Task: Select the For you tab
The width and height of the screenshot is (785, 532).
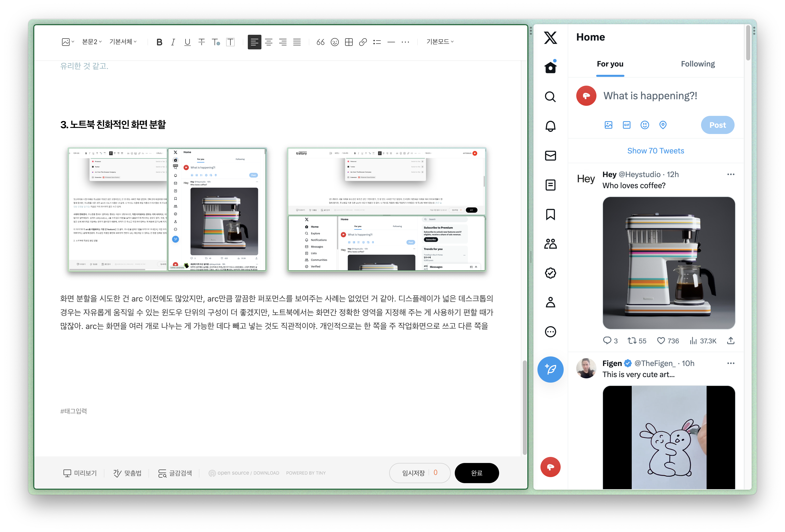Action: (610, 64)
